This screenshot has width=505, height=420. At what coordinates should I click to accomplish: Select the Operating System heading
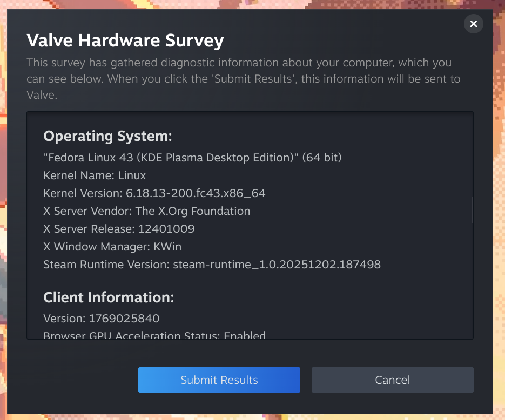(x=107, y=136)
